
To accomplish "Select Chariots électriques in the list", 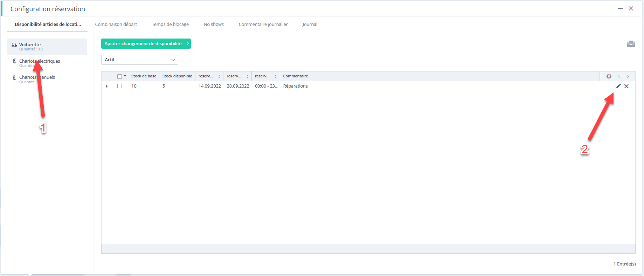I will [x=47, y=63].
